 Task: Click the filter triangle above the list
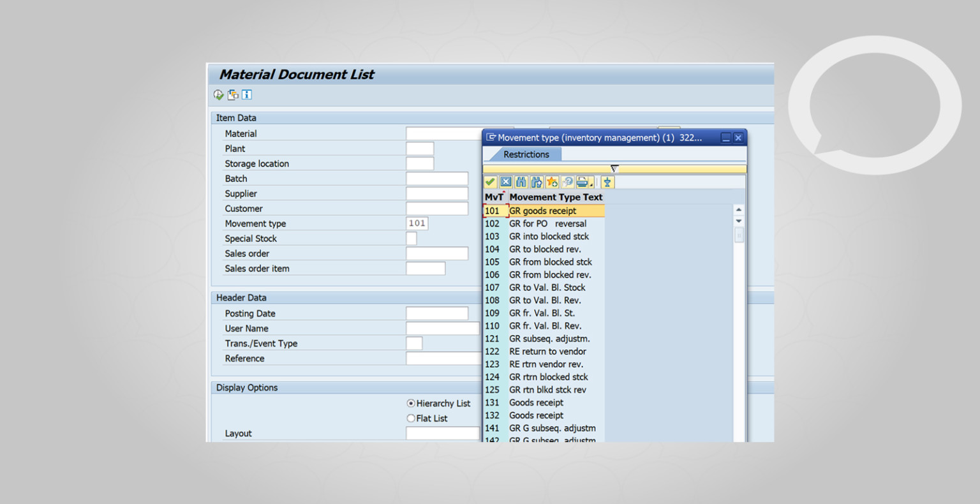[614, 168]
